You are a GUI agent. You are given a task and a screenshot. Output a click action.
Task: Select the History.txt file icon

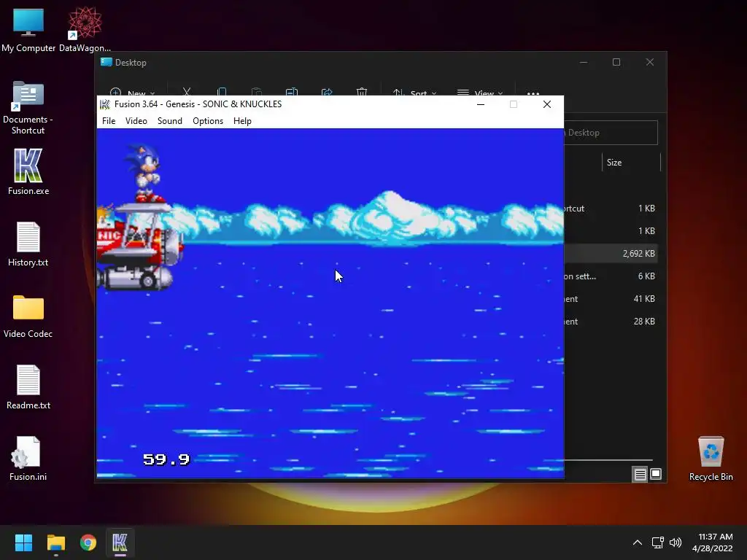28,244
